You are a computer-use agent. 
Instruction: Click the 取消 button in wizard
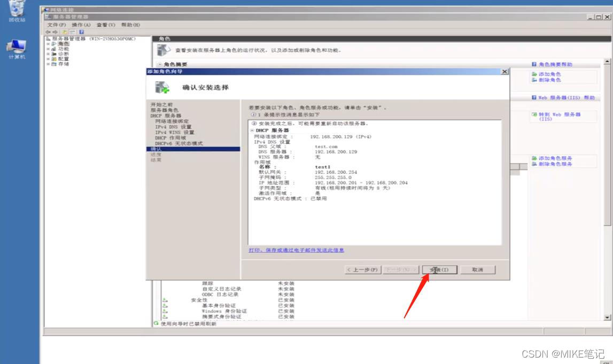click(478, 270)
